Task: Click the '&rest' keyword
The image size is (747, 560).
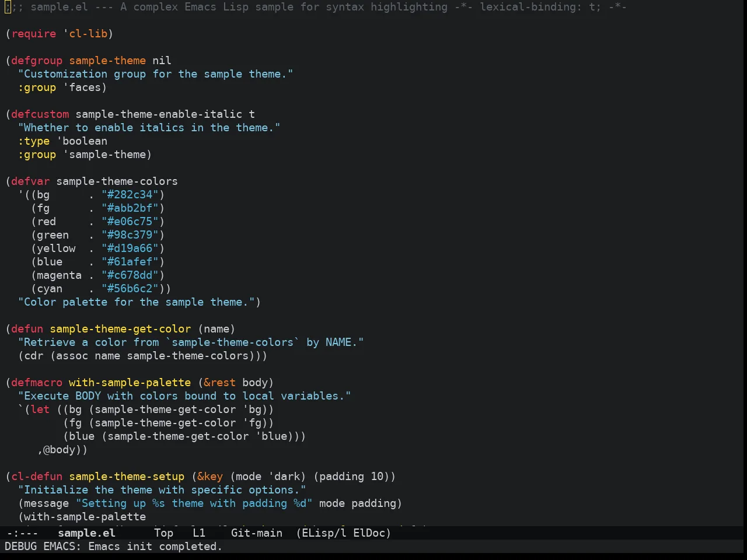Action: [220, 383]
